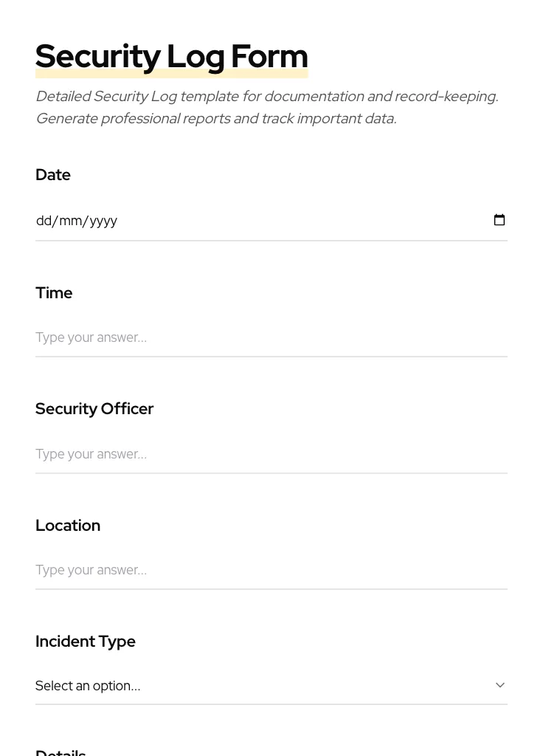The image size is (543, 756).
Task: Click the Security Officer text field
Action: point(221,454)
